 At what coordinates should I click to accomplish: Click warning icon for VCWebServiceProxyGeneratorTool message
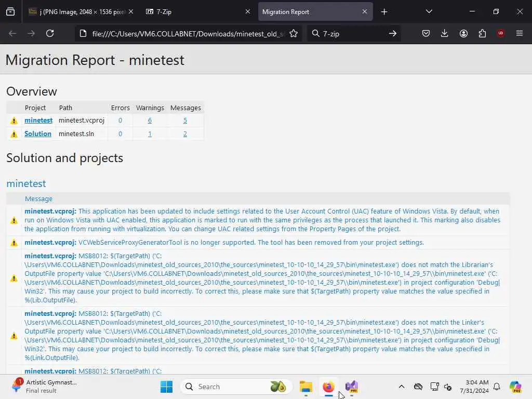[x=14, y=243]
